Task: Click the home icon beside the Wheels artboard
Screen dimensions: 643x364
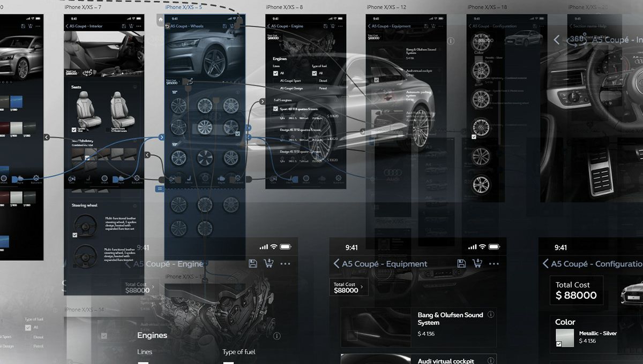Action: coord(160,19)
